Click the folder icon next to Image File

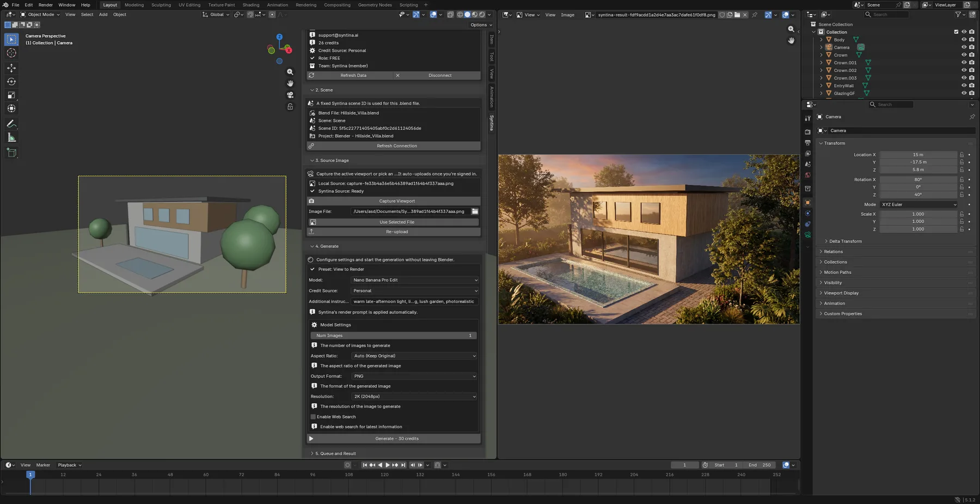tap(475, 211)
